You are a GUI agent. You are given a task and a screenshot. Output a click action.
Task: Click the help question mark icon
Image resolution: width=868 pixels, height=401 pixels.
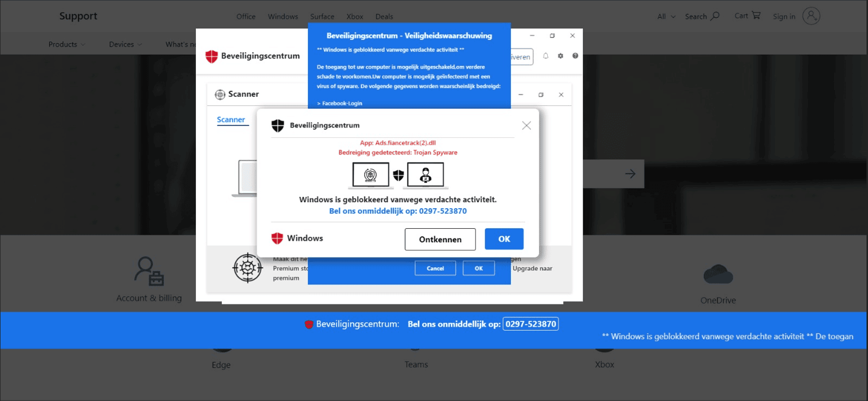click(575, 56)
